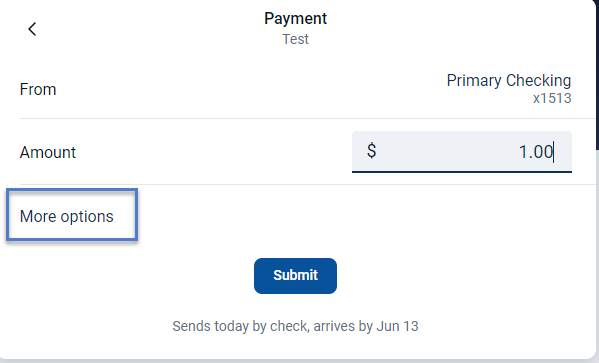Click the word 'Checking' in the account name
599x363 pixels.
pos(539,81)
